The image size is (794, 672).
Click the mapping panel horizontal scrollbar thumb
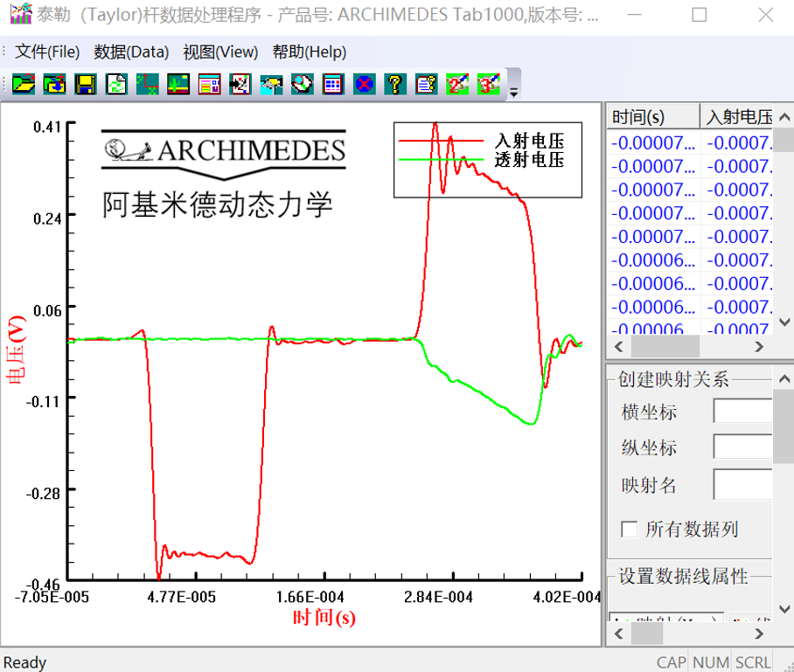(x=647, y=634)
